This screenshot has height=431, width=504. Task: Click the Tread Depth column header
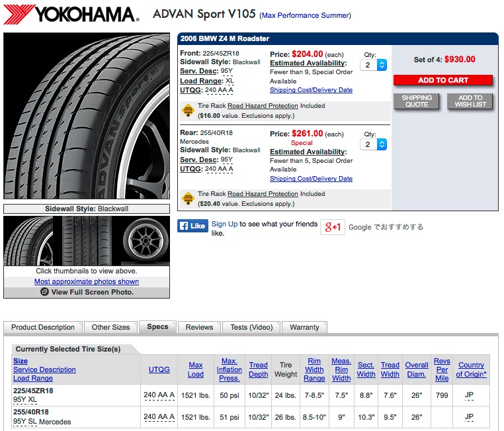(x=258, y=369)
